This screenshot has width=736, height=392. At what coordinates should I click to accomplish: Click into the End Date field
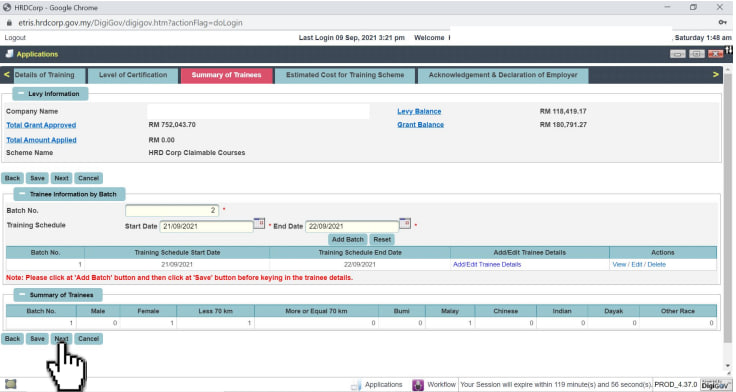pos(352,226)
